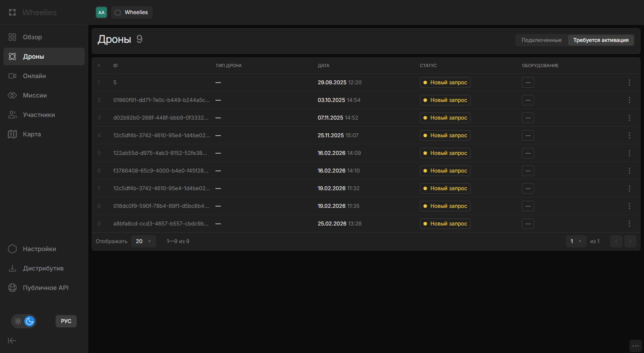Open three-dot menu for drone ID 5
This screenshot has width=644, height=353.
pyautogui.click(x=629, y=83)
